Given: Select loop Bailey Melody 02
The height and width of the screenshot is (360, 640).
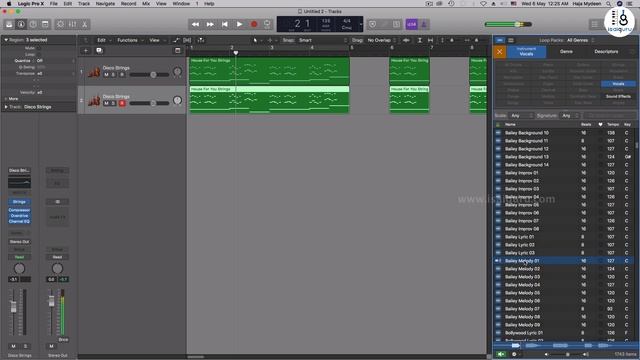Looking at the screenshot, I should pos(564,269).
